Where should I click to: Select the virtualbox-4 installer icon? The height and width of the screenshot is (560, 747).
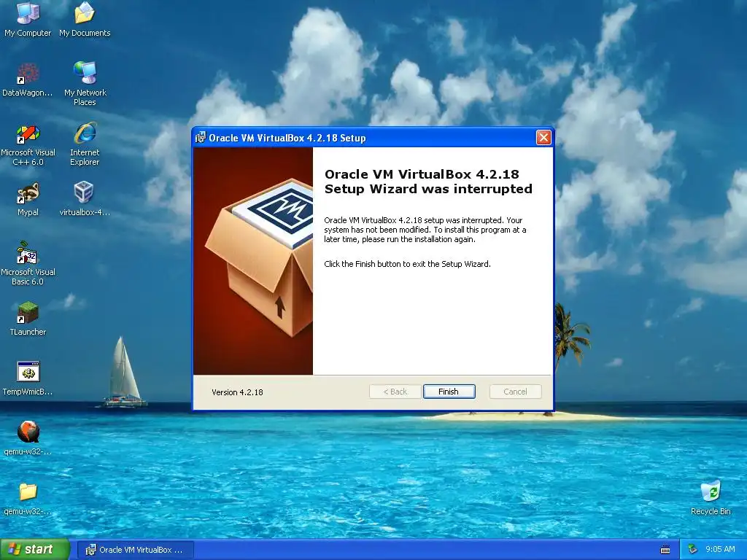click(85, 200)
